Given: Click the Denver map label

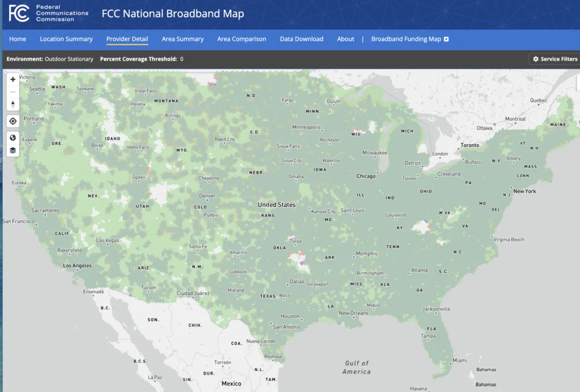Looking at the screenshot, I should (207, 195).
